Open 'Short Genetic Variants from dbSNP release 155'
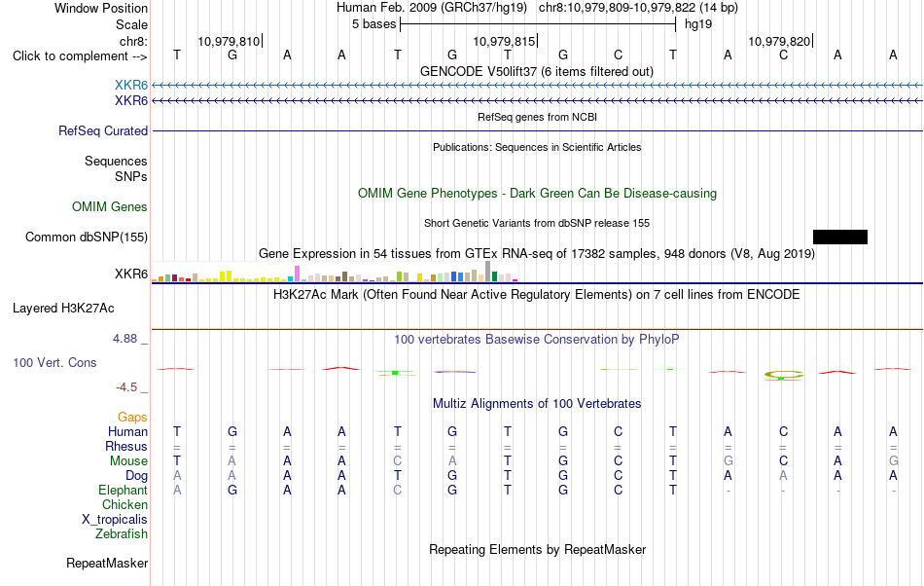Viewport: 924px width, 586px height. pyautogui.click(x=537, y=223)
